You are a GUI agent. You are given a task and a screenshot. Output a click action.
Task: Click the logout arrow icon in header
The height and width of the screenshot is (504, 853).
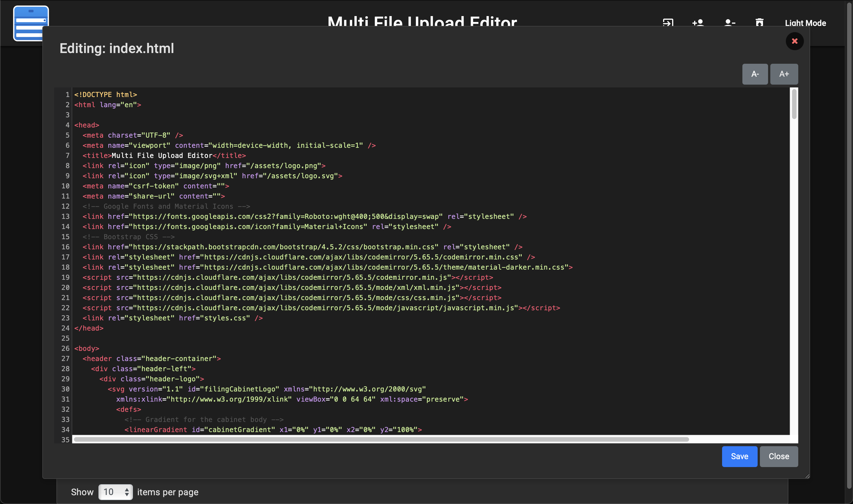coord(668,22)
